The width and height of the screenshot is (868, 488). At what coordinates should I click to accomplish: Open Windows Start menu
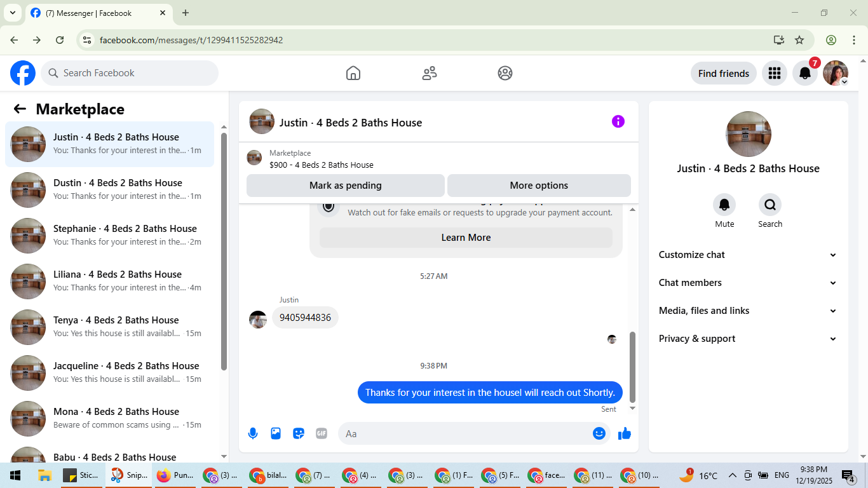click(x=15, y=475)
